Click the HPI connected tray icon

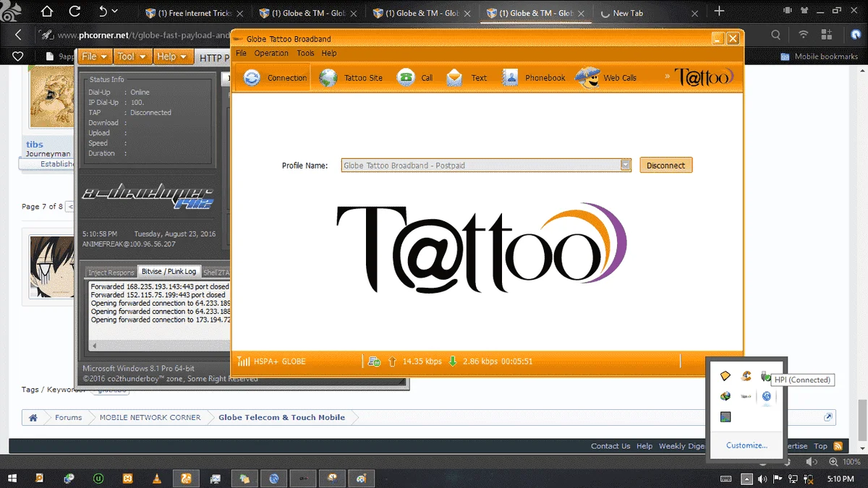pos(766,376)
